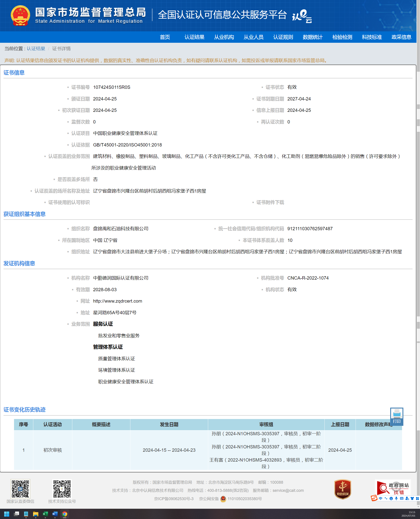Switch to Word on the taskbar
The height and width of the screenshot is (519, 420).
pyautogui.click(x=55, y=514)
